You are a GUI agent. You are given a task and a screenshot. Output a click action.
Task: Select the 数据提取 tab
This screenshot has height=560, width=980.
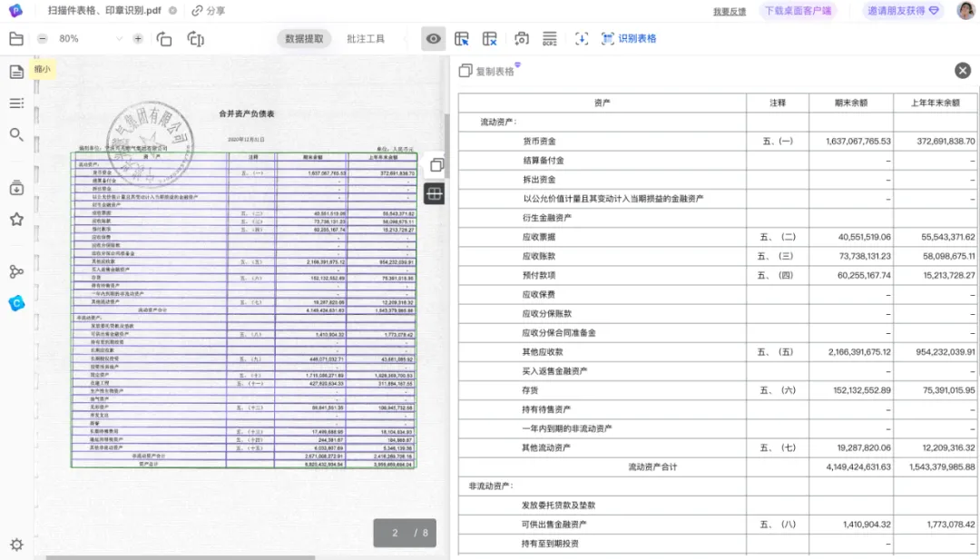click(304, 39)
